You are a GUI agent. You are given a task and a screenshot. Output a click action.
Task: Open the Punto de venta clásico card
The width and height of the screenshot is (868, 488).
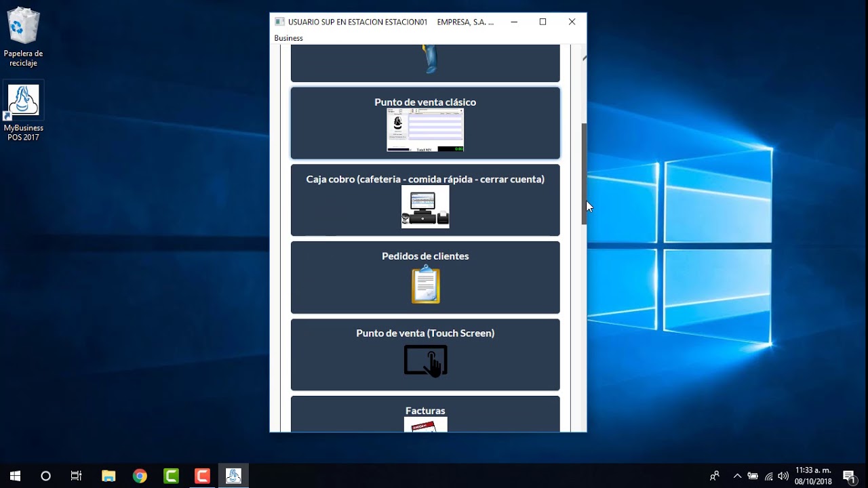(x=425, y=123)
